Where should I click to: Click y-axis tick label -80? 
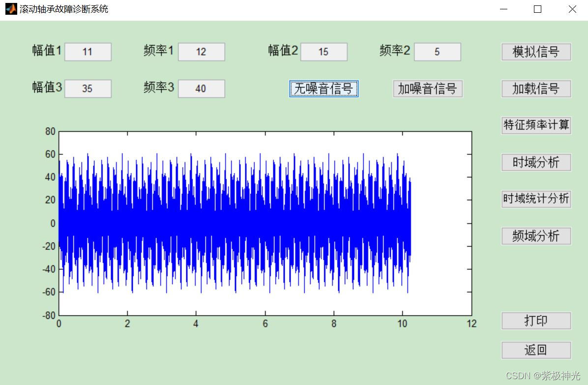pyautogui.click(x=49, y=315)
